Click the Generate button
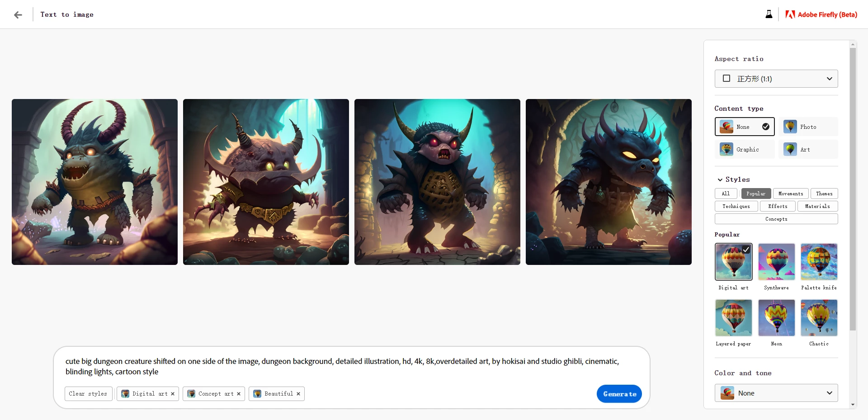The image size is (868, 420). 619,394
